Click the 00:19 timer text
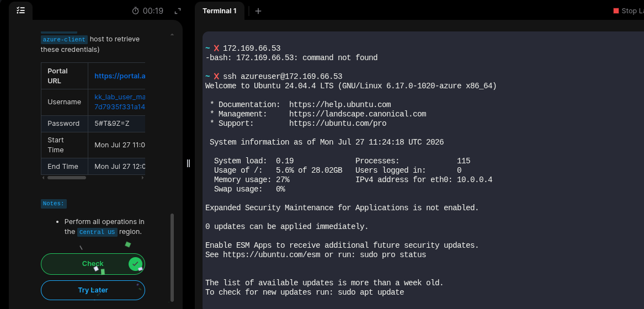Image resolution: width=644 pixels, height=309 pixels. (x=153, y=11)
